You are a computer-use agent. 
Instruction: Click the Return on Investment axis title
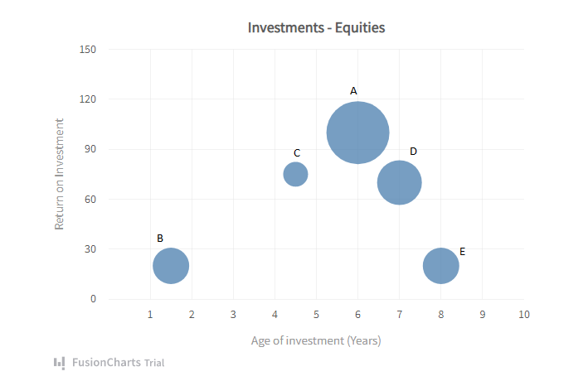[59, 174]
